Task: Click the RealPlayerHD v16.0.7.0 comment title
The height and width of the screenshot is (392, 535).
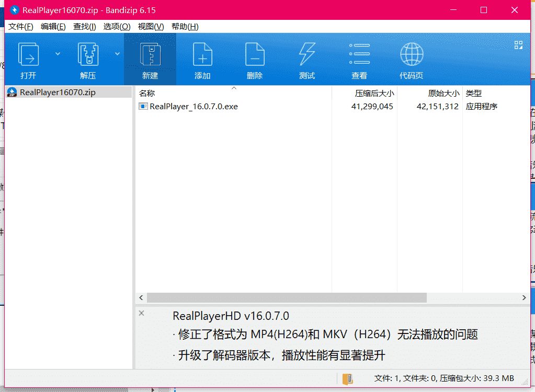Action: coord(231,316)
